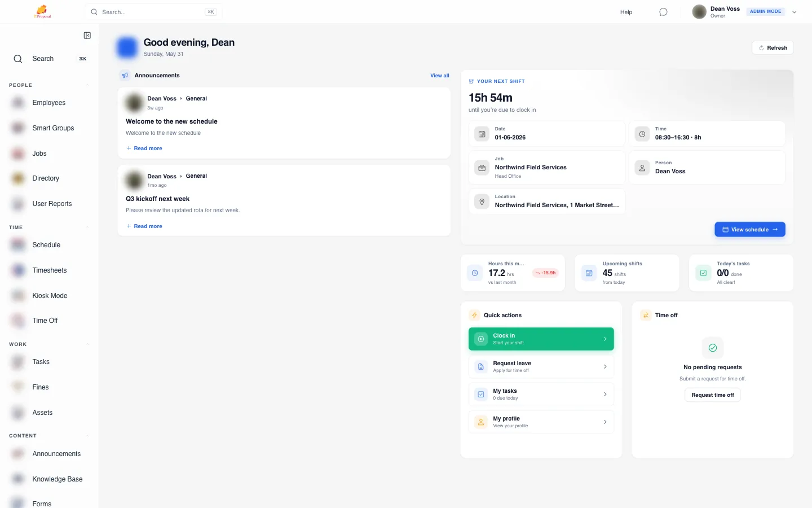Open My tasks quick action

(541, 395)
